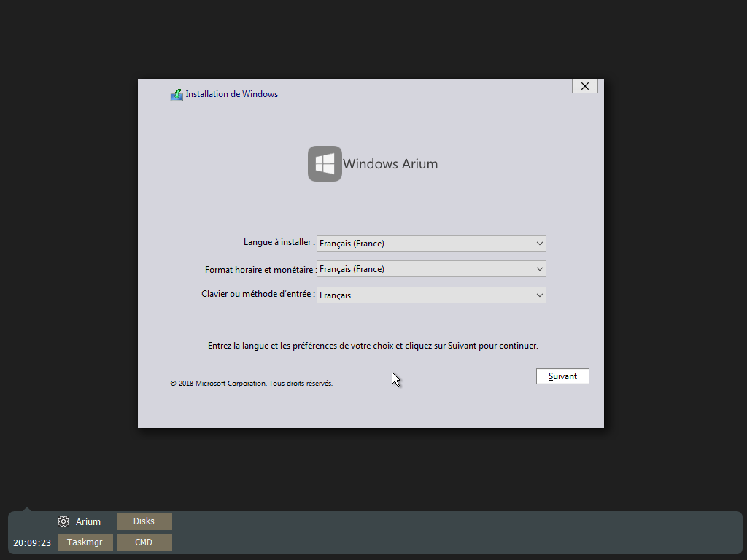This screenshot has width=747, height=560.
Task: Click the Suivant button
Action: (562, 376)
